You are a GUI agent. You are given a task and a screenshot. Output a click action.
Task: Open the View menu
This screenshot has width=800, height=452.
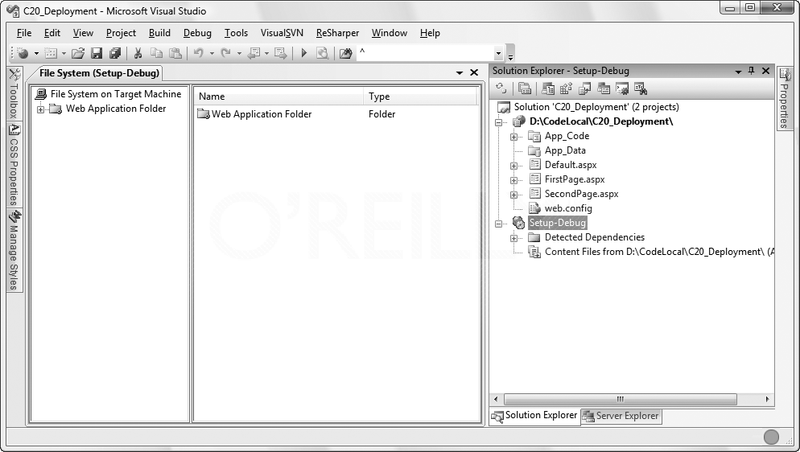[83, 33]
